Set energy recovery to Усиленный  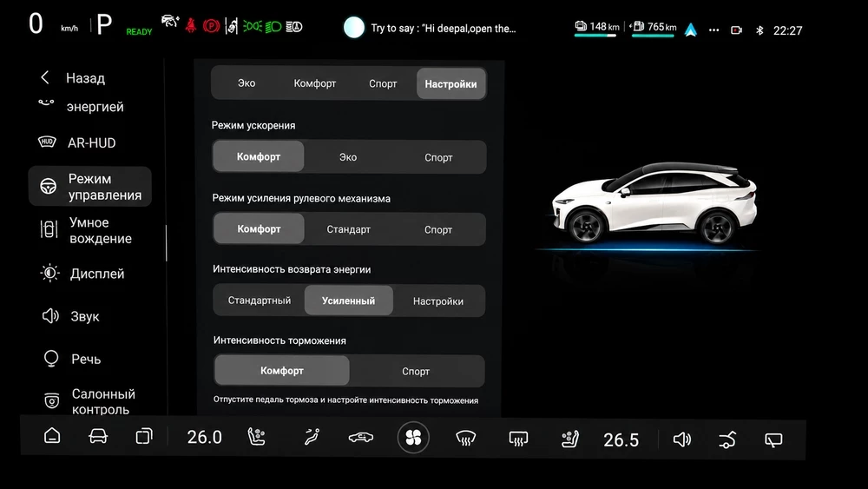click(348, 301)
